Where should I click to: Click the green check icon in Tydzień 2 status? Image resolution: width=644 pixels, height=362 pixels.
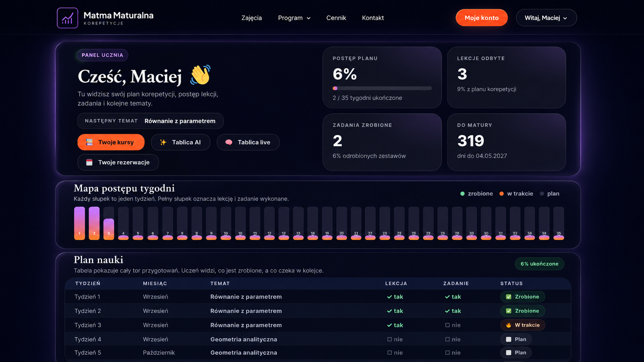click(x=508, y=311)
